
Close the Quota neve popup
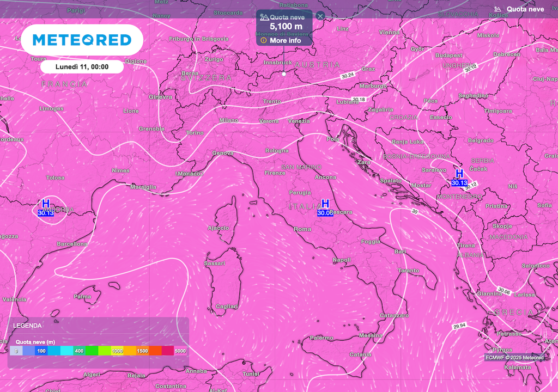(320, 16)
